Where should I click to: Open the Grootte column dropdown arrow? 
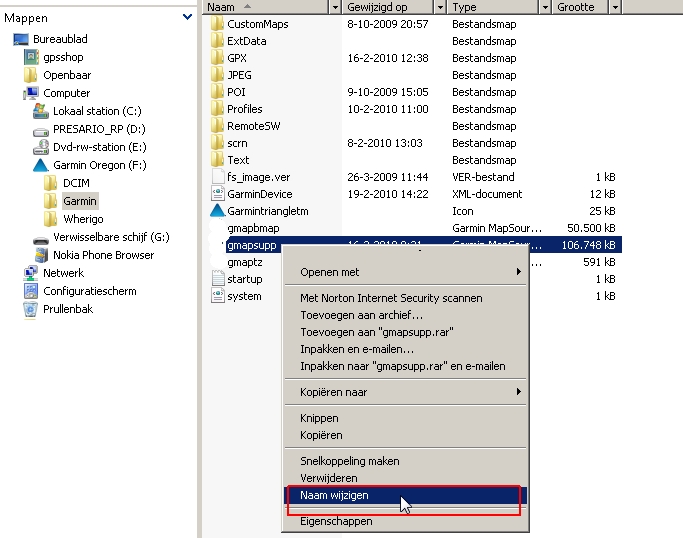tap(615, 7)
